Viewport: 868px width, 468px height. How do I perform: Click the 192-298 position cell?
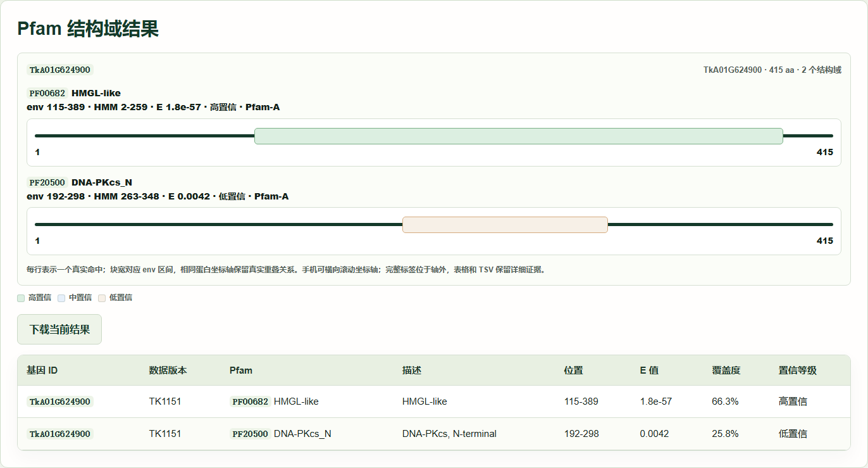pos(581,434)
